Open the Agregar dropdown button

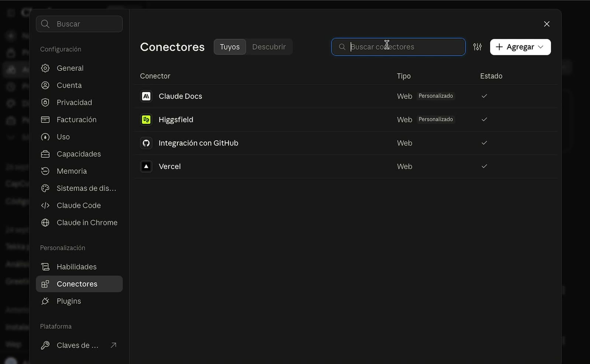[x=520, y=47]
